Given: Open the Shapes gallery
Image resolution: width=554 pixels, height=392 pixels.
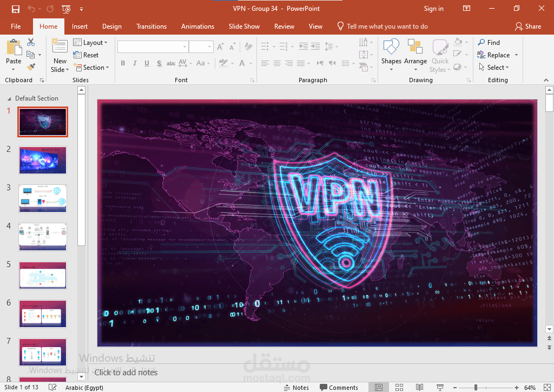Looking at the screenshot, I should point(391,55).
